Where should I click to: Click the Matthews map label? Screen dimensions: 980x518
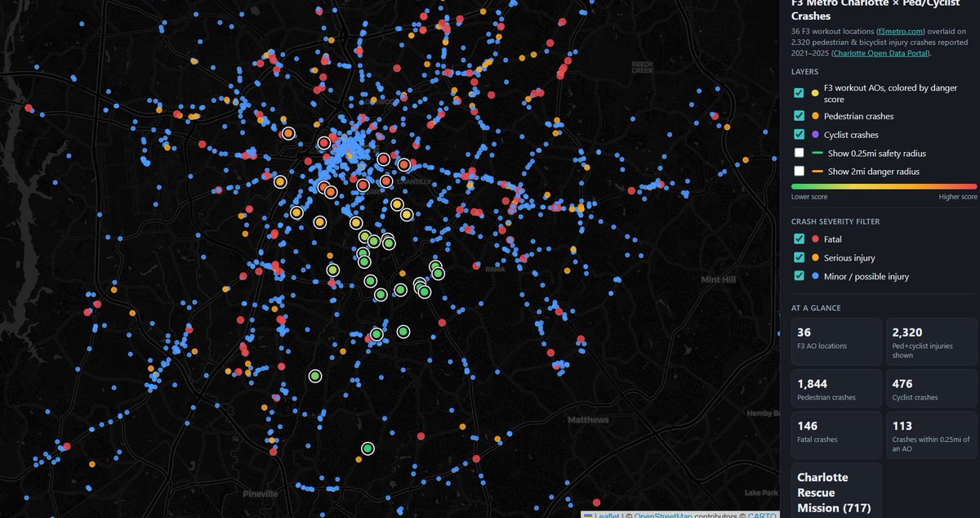(x=588, y=420)
